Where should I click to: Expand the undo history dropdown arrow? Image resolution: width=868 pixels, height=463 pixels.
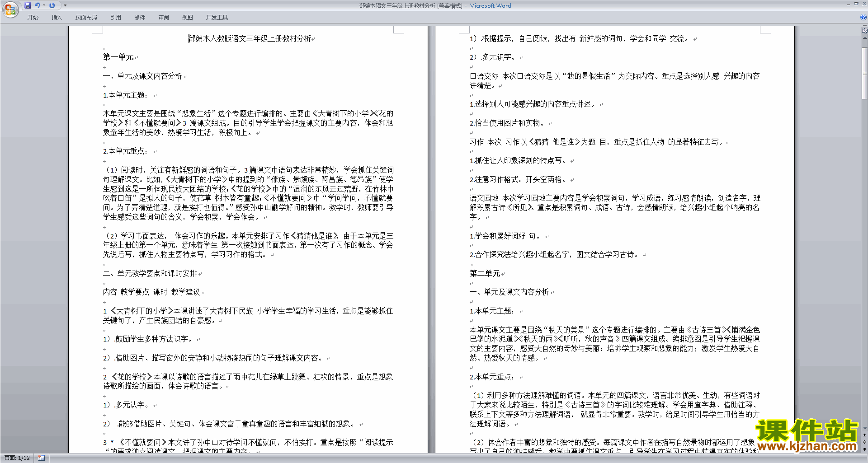click(x=44, y=5)
